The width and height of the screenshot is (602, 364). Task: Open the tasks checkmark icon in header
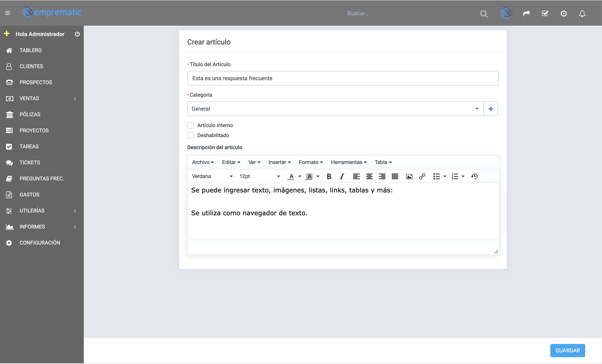[545, 13]
